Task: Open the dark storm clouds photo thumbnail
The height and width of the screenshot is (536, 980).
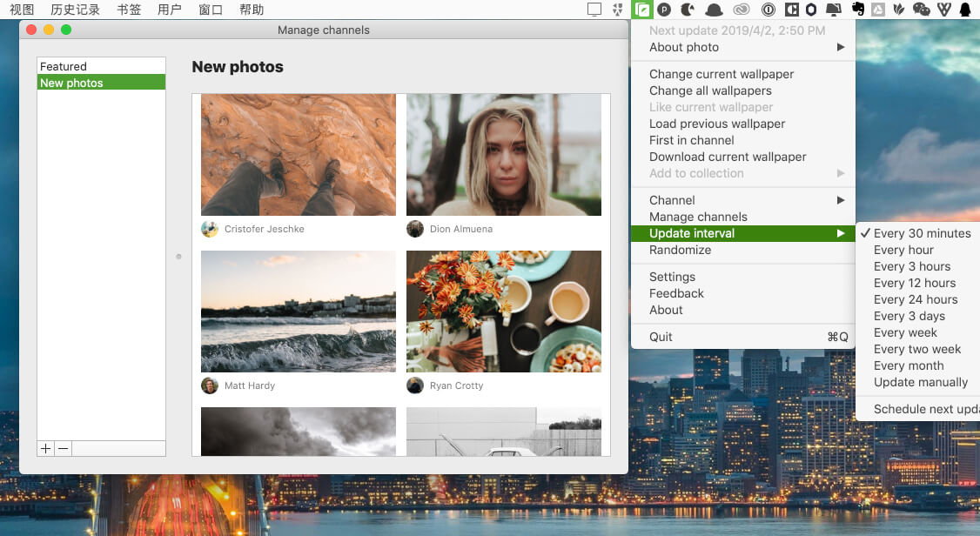Action: click(x=299, y=432)
